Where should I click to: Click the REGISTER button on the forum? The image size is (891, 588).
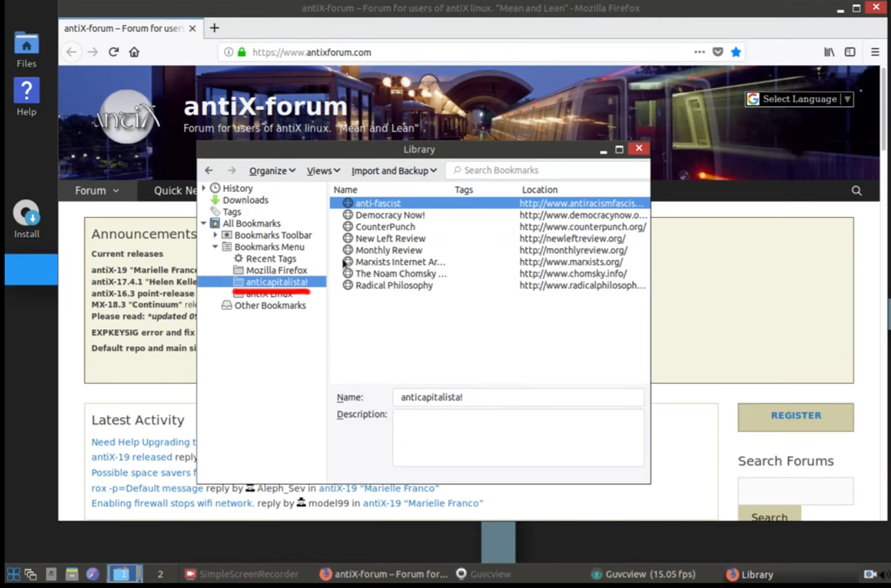pos(795,417)
